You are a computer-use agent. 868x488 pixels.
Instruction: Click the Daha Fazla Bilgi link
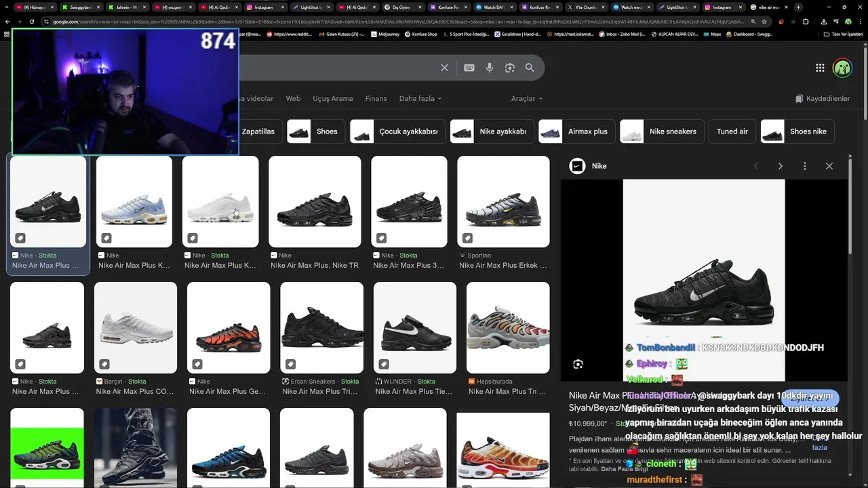pos(624,469)
